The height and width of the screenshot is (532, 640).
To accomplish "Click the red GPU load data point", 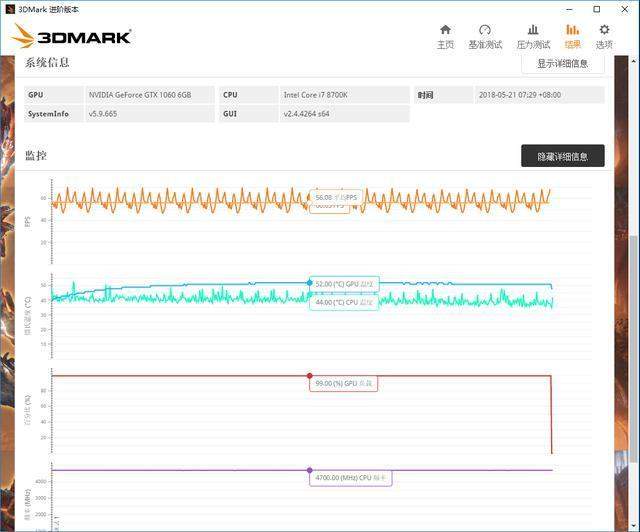I will coord(310,376).
